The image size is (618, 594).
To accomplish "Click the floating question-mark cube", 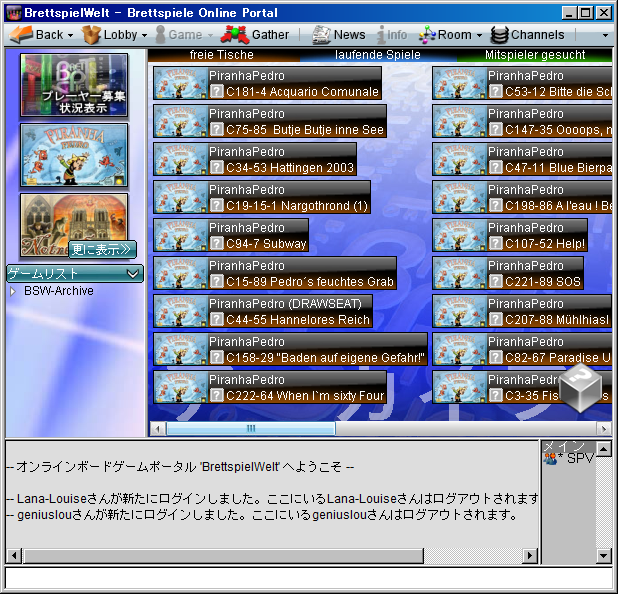I will pos(580,388).
